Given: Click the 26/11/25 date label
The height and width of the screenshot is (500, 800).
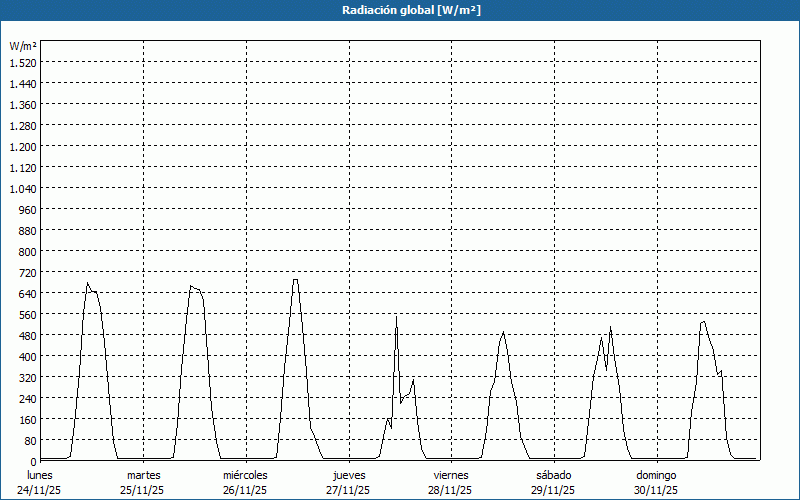Looking at the screenshot, I should 245,490.
